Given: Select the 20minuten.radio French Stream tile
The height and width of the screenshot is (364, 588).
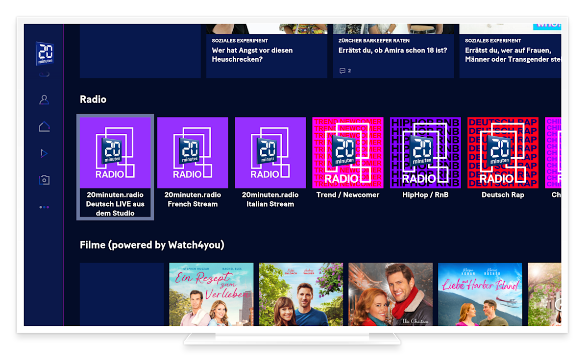Looking at the screenshot, I should pos(193,163).
